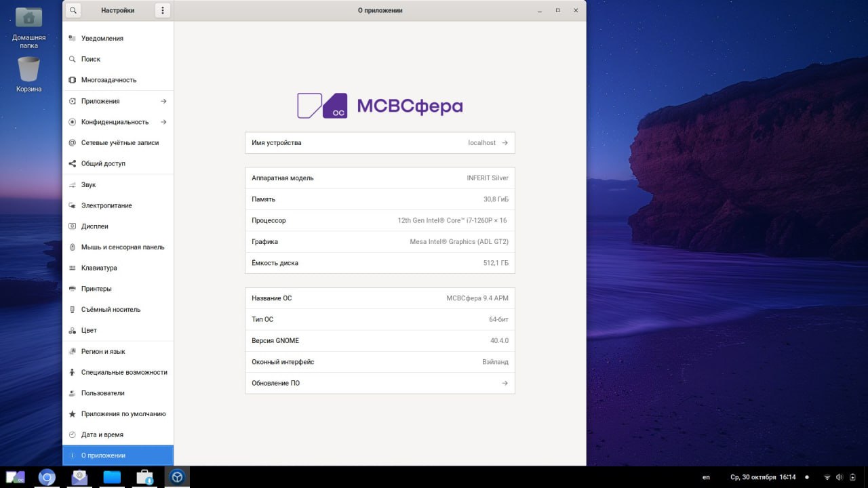The height and width of the screenshot is (488, 868).
Task: Click the active Settings icon in taskbar
Action: [x=177, y=477]
